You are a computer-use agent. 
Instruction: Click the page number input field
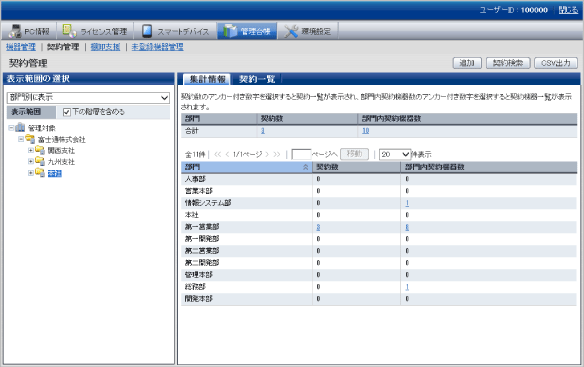click(301, 154)
